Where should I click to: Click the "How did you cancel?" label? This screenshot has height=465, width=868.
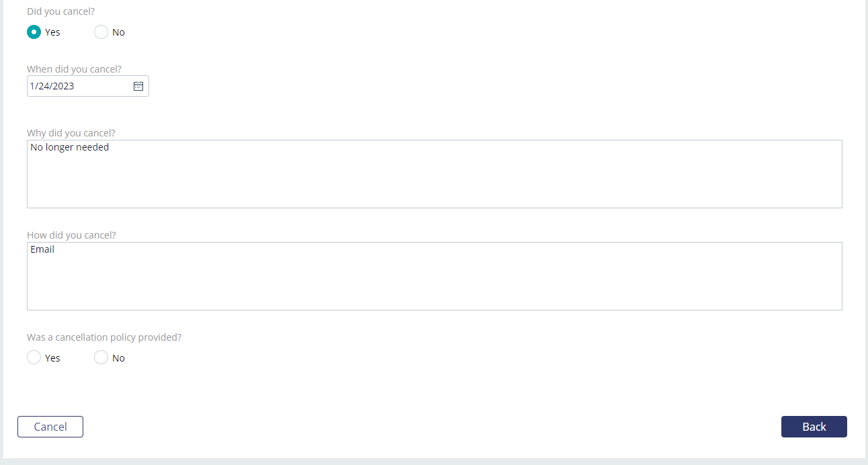[x=71, y=235]
